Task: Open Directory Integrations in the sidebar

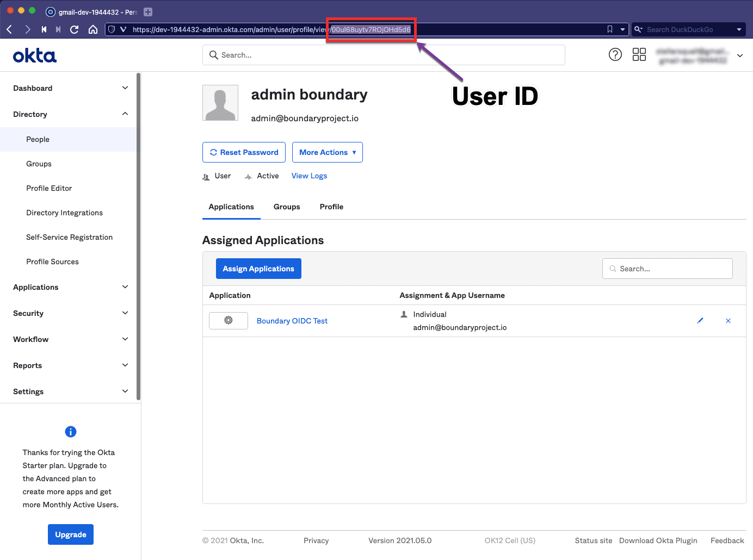Action: tap(64, 213)
